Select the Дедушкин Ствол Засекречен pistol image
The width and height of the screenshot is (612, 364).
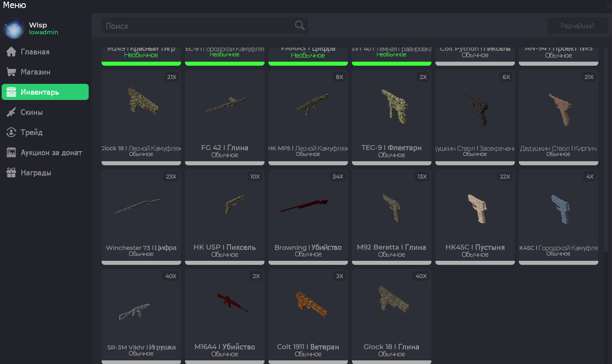coord(477,110)
